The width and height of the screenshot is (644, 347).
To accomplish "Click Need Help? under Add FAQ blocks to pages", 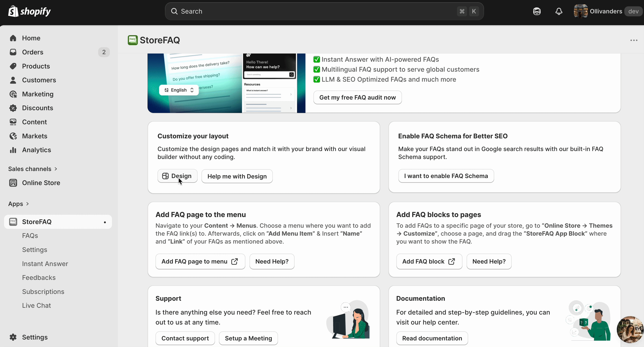I will point(489,261).
